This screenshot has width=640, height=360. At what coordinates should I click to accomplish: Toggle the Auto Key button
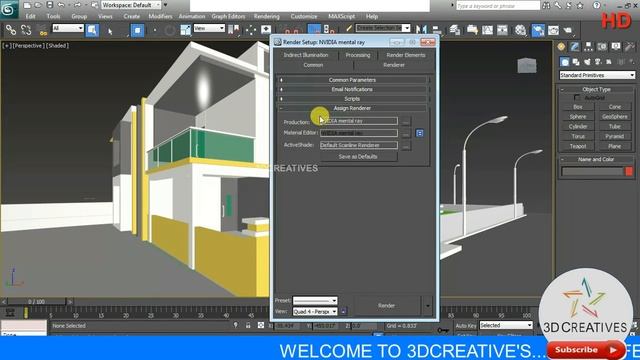466,326
